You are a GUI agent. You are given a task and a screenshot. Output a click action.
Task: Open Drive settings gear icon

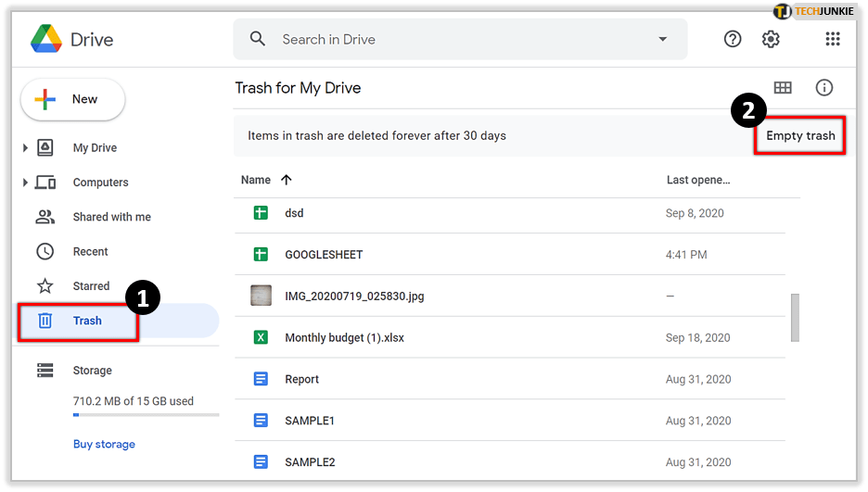[x=771, y=39]
